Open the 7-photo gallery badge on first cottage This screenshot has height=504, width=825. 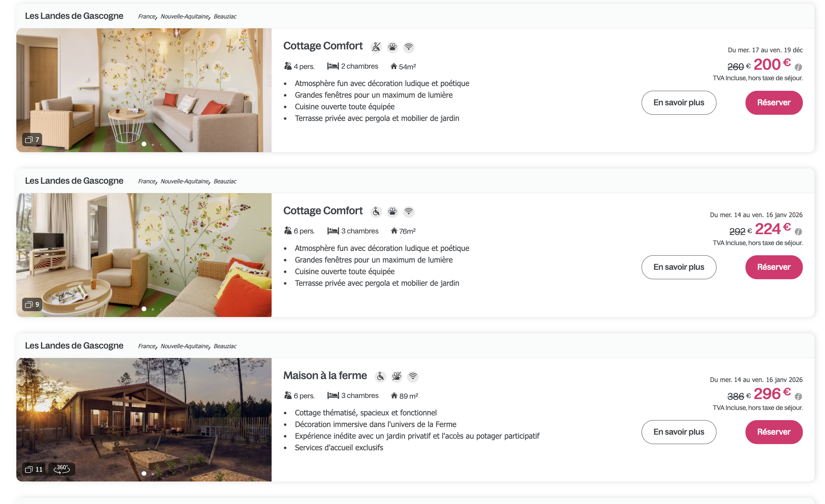click(x=32, y=140)
